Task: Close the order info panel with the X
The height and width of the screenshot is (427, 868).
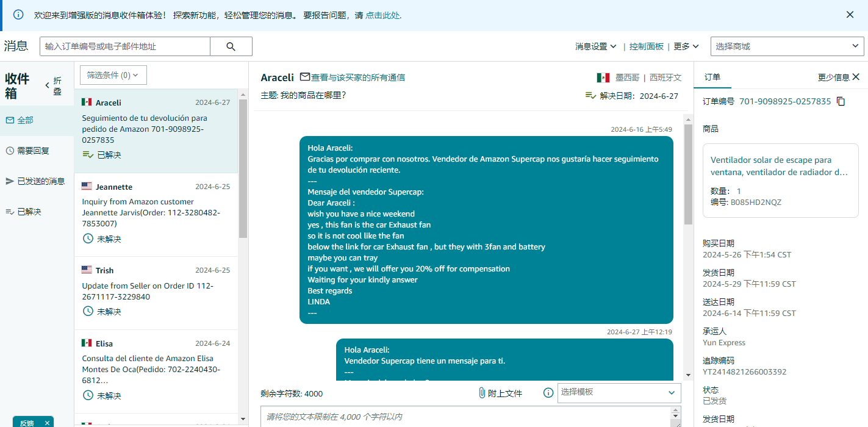Action: point(856,77)
